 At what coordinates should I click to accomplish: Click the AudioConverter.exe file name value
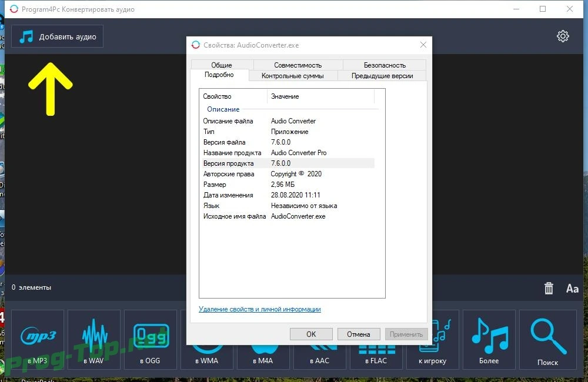point(298,216)
